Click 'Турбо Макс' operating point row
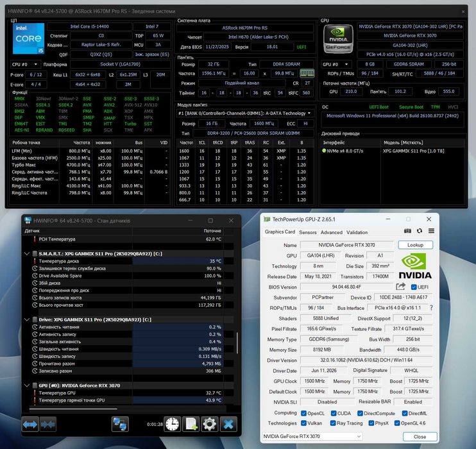Screen dimensions: 476x449 tap(90, 165)
